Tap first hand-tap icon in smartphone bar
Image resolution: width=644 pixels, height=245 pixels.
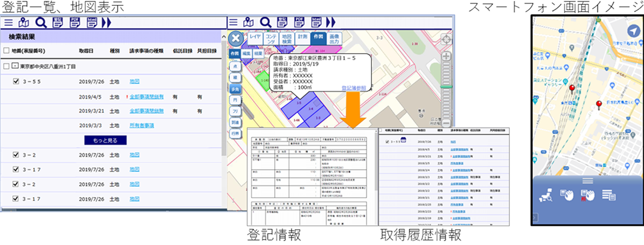click(x=567, y=194)
